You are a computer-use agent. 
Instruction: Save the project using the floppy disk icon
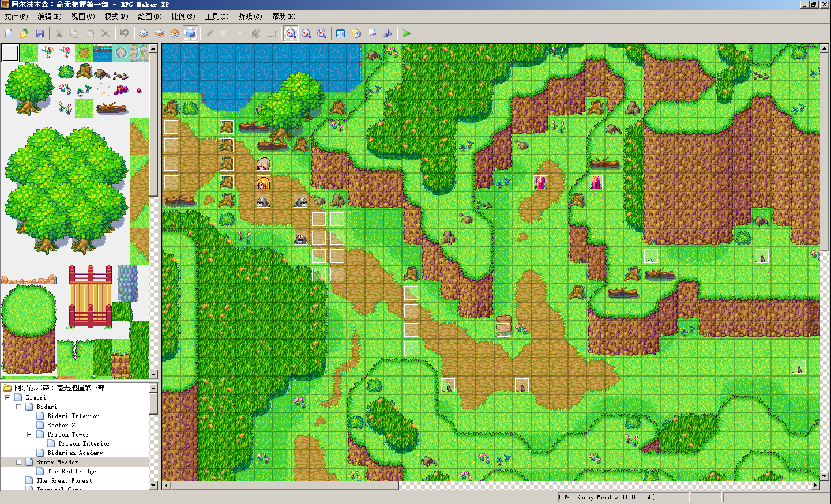pyautogui.click(x=40, y=33)
